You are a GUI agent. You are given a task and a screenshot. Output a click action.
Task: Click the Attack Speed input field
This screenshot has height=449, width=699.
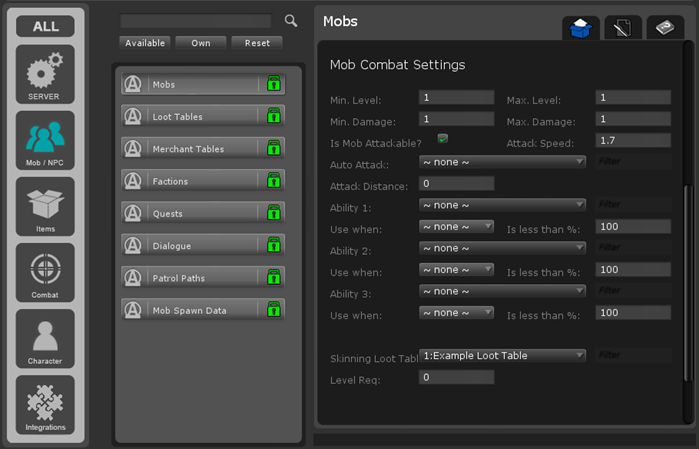click(x=632, y=141)
